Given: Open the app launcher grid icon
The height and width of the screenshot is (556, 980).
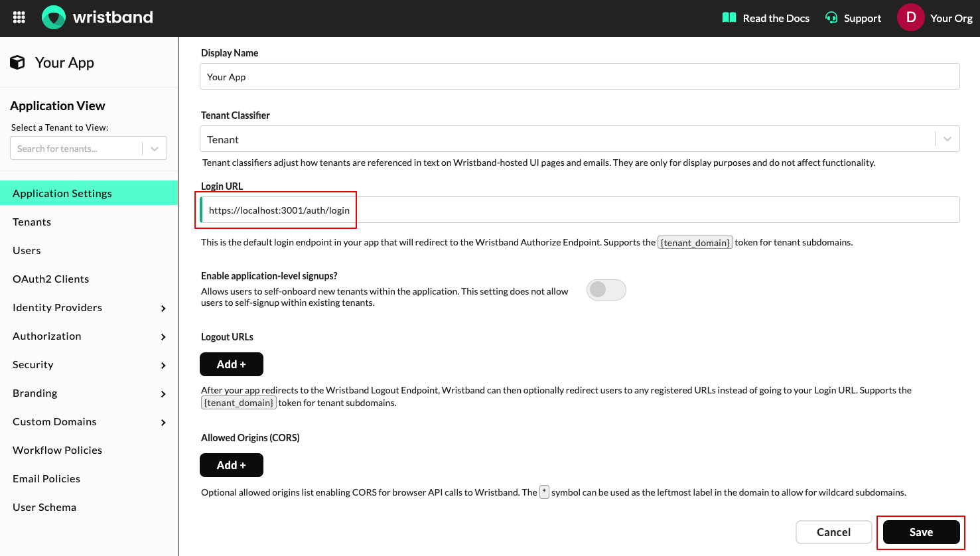Looking at the screenshot, I should (x=19, y=17).
